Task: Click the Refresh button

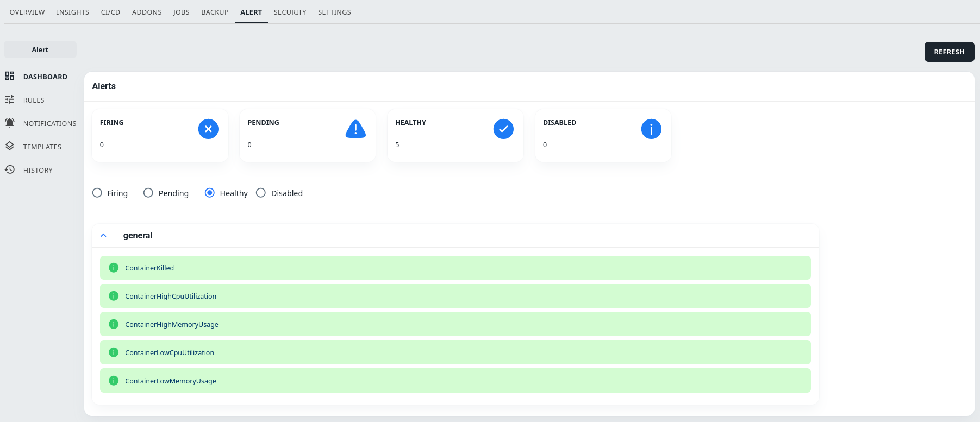Action: click(949, 52)
